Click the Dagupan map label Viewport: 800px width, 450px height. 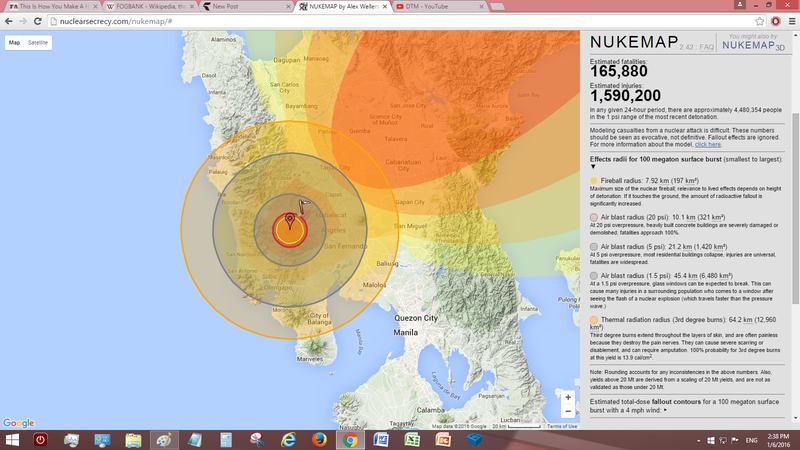(x=287, y=60)
